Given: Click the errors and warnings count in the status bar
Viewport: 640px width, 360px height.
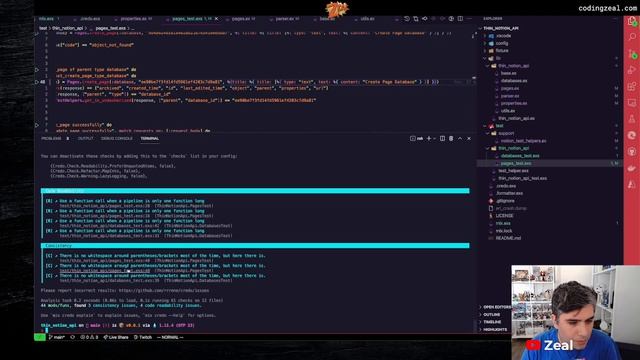Looking at the screenshot, I should tap(89, 338).
